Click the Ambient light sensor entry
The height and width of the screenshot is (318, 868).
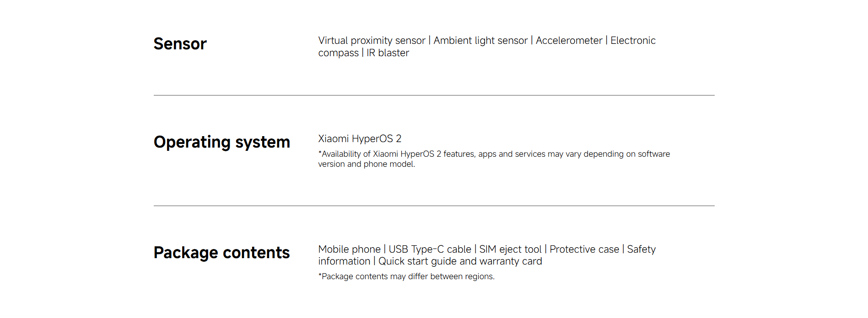point(480,41)
